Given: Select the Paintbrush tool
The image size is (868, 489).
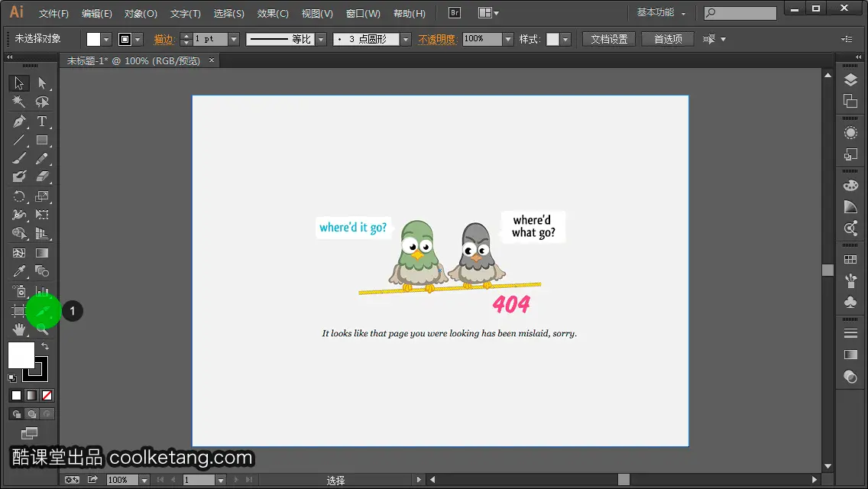Looking at the screenshot, I should click(x=19, y=158).
